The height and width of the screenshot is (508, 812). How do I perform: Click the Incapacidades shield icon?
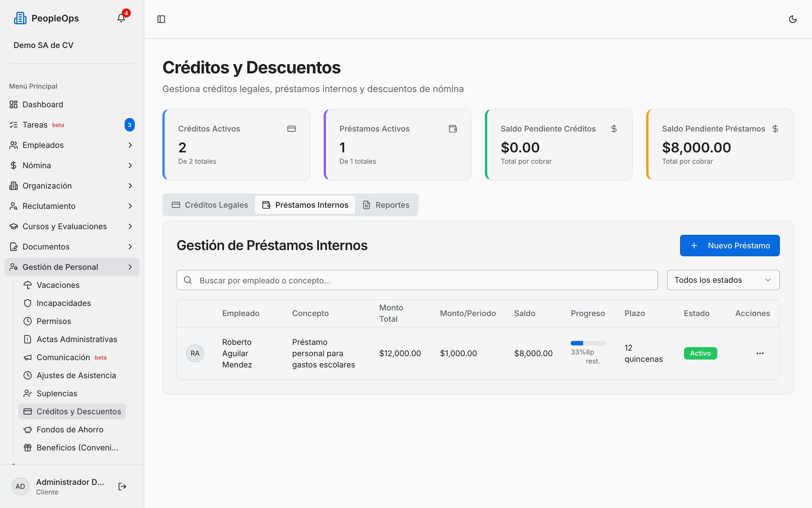click(x=28, y=303)
